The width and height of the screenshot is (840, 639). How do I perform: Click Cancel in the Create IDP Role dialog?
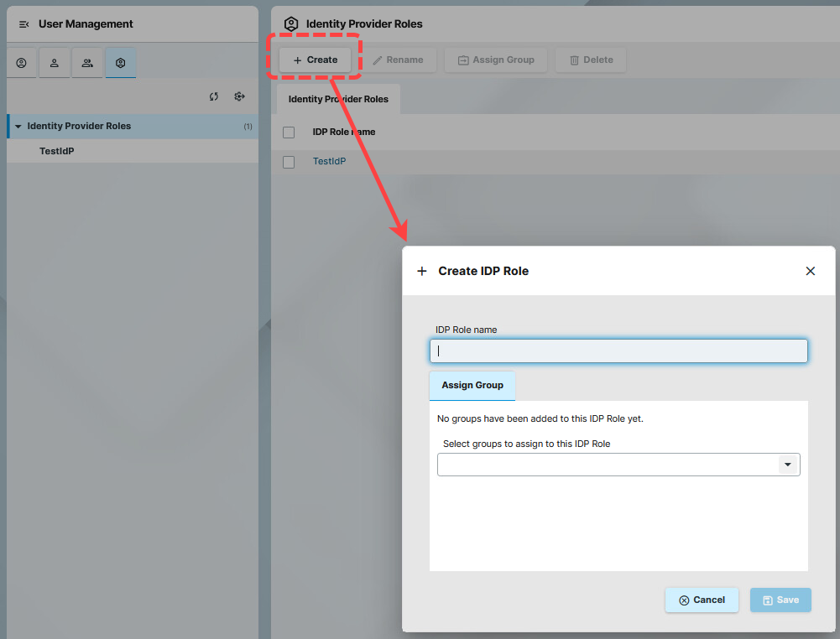(702, 600)
